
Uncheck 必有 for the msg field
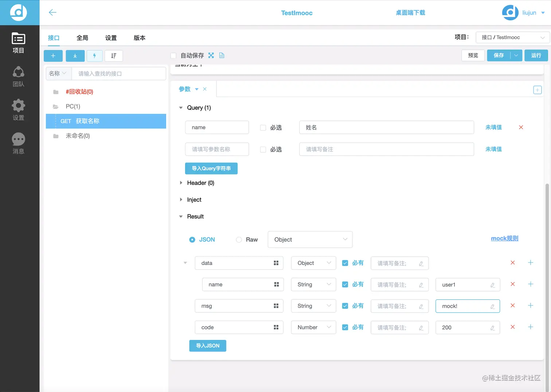coord(345,306)
